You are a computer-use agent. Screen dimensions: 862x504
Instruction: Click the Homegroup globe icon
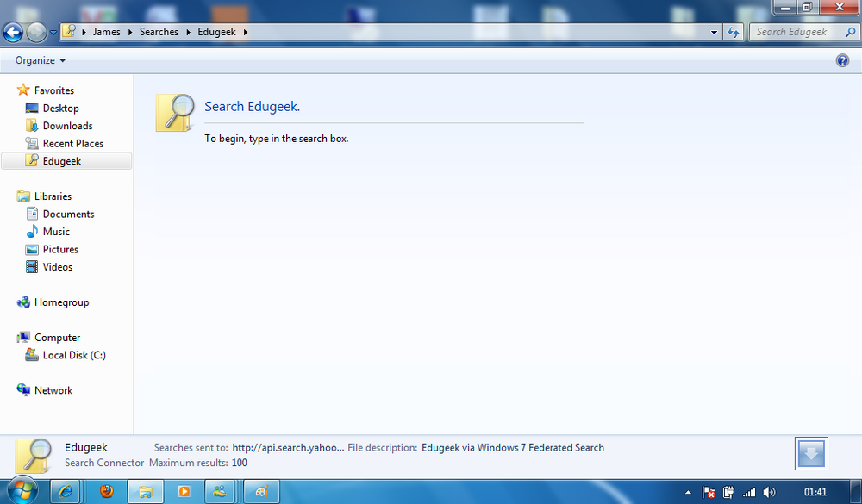pyautogui.click(x=23, y=302)
